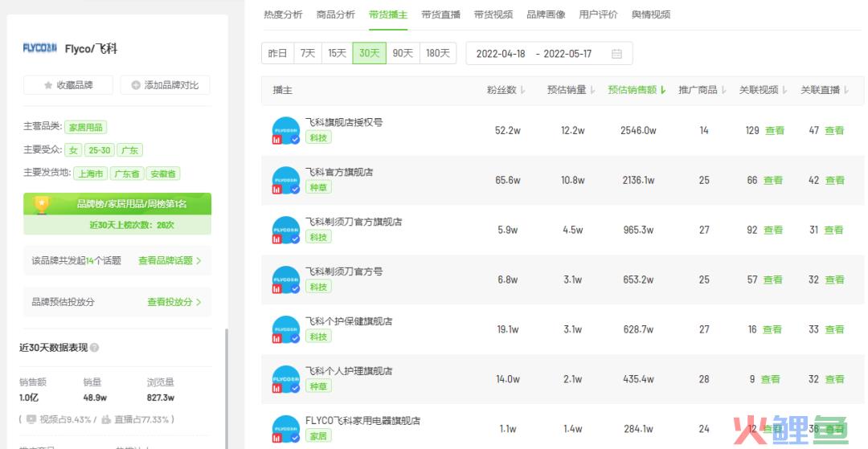This screenshot has width=868, height=449.
Task: Click the 广东省 shipping tag
Action: tap(126, 173)
